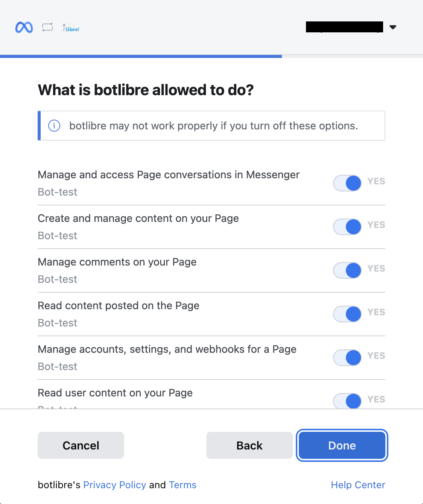
Task: Click Bot-test under Create and manage content
Action: [58, 235]
